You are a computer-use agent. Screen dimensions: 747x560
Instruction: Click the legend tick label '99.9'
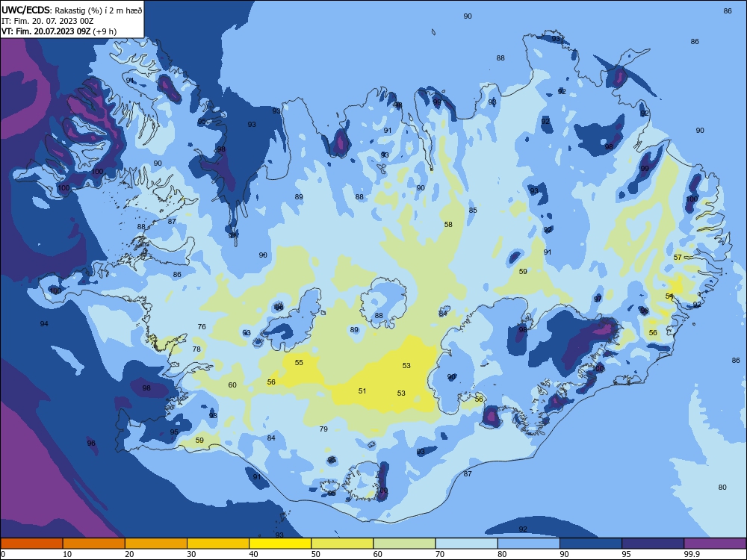pyautogui.click(x=692, y=554)
